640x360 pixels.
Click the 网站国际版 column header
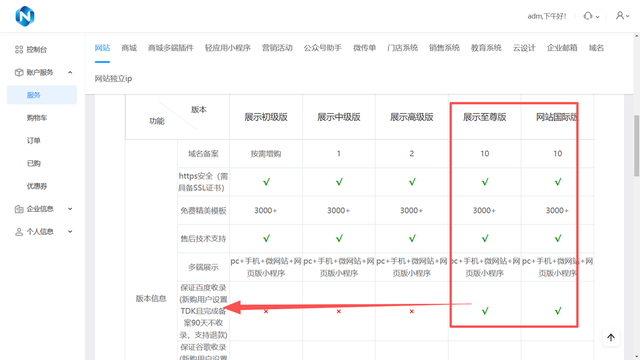click(x=557, y=117)
